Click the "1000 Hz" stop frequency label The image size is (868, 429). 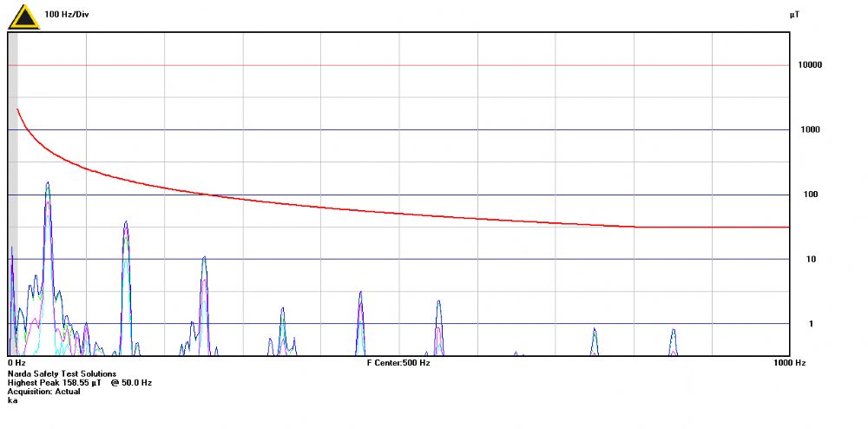[x=789, y=363]
